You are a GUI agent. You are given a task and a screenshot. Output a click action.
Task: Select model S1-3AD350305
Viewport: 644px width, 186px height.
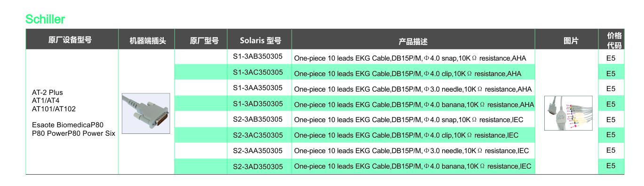coord(258,103)
